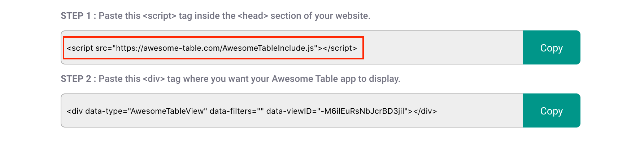Viewport: 644px width, 142px height.
Task: Copy the STEP 1 script tag
Action: pos(551,47)
